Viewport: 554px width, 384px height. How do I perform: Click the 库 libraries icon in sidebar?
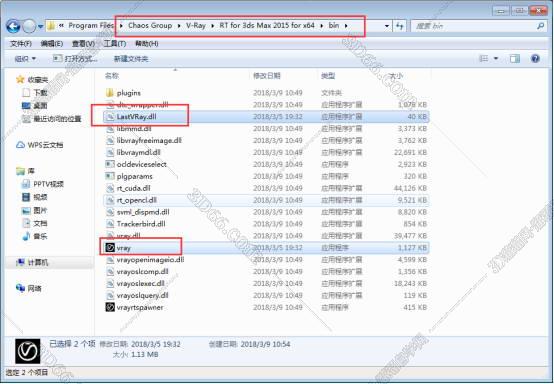(x=20, y=171)
